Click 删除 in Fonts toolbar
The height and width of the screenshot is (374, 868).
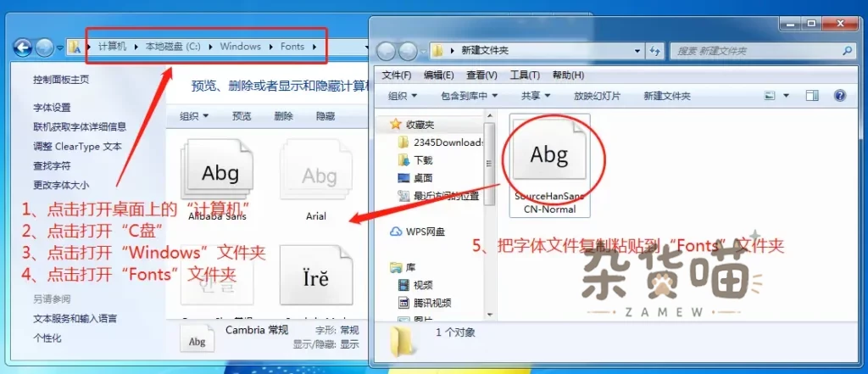click(x=283, y=116)
